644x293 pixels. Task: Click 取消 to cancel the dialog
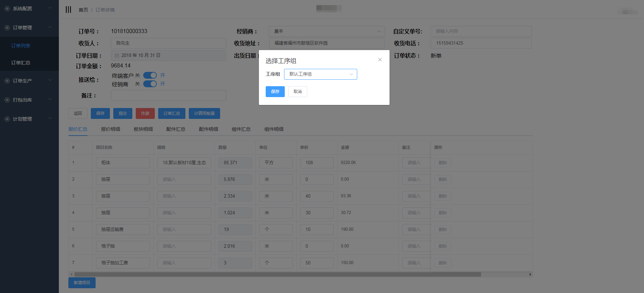297,92
